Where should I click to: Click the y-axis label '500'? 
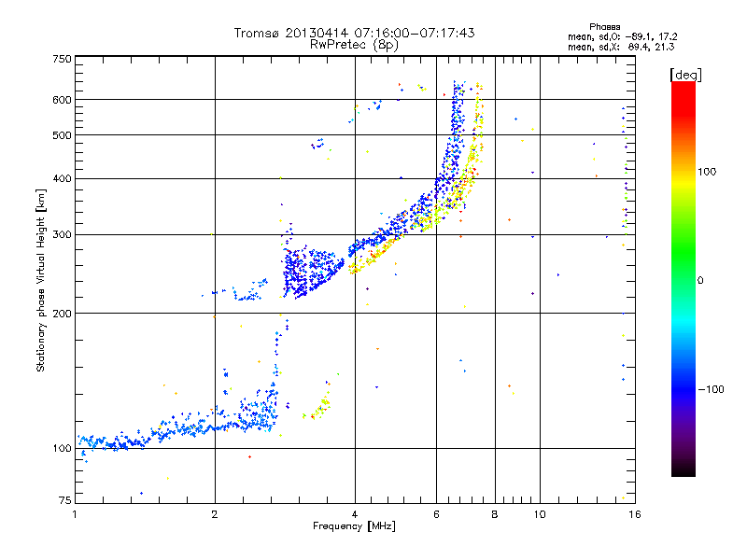[x=62, y=135]
